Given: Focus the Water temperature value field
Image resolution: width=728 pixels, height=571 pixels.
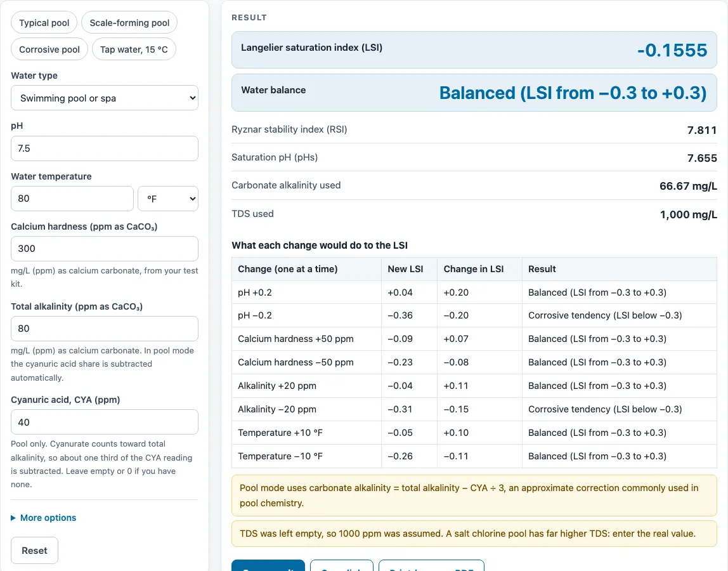Looking at the screenshot, I should 72,199.
